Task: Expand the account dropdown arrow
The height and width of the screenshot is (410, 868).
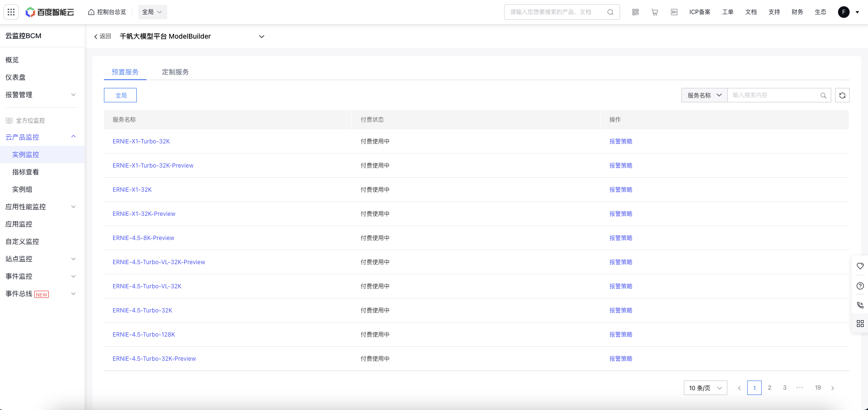Action: pos(857,13)
